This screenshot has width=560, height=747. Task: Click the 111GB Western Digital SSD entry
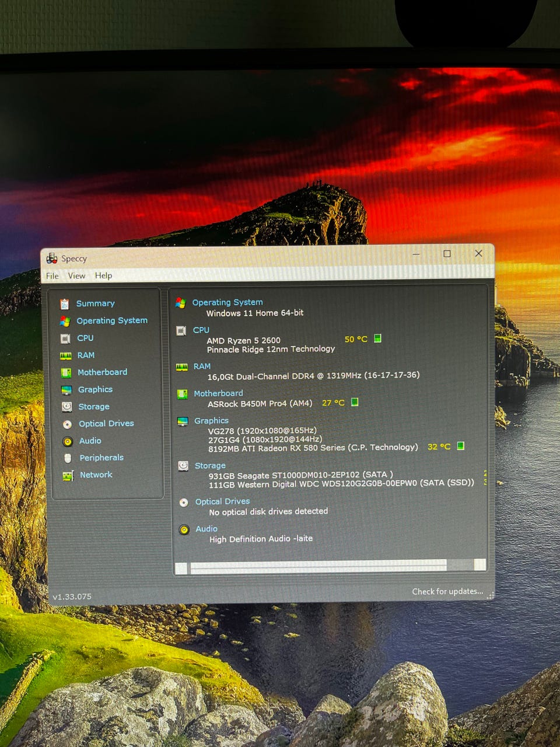click(341, 484)
